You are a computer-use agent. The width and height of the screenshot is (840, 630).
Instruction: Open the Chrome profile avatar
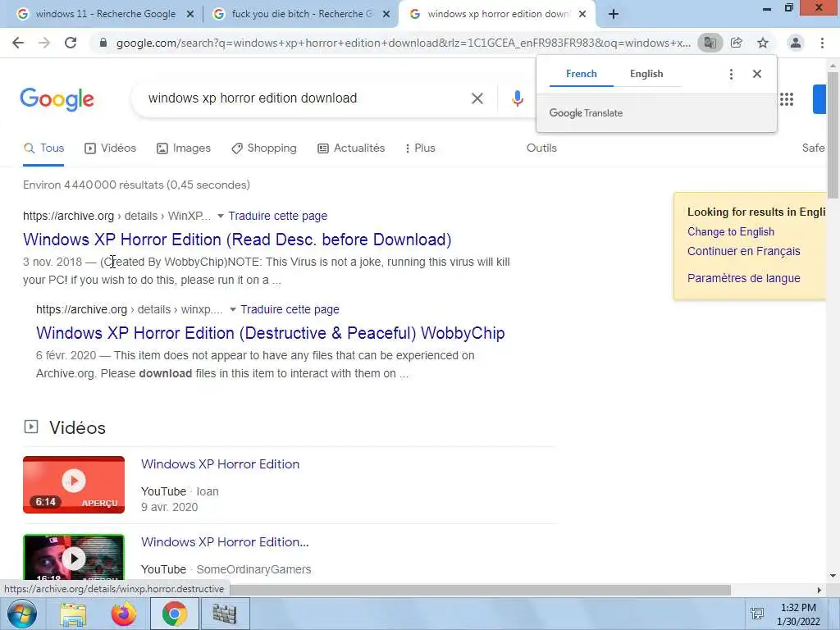796,43
